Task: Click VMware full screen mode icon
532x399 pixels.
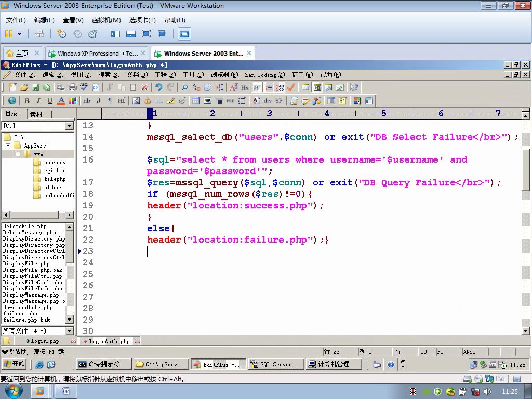Action: click(146, 34)
